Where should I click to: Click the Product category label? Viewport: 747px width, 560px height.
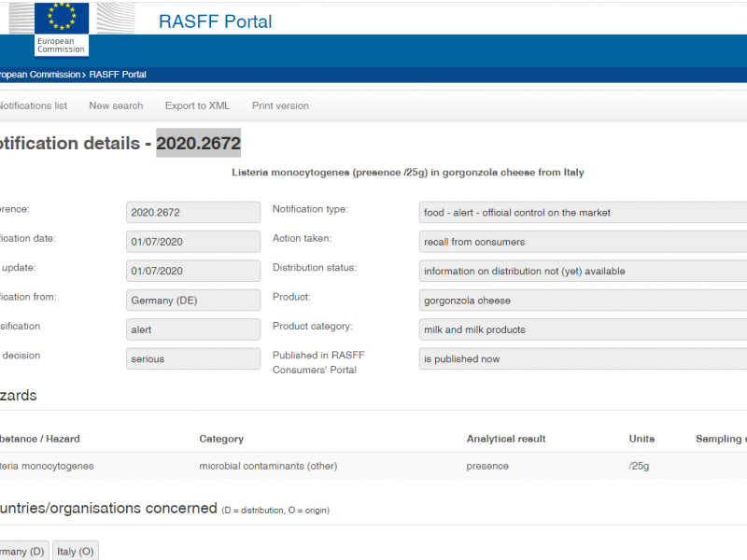pyautogui.click(x=313, y=326)
